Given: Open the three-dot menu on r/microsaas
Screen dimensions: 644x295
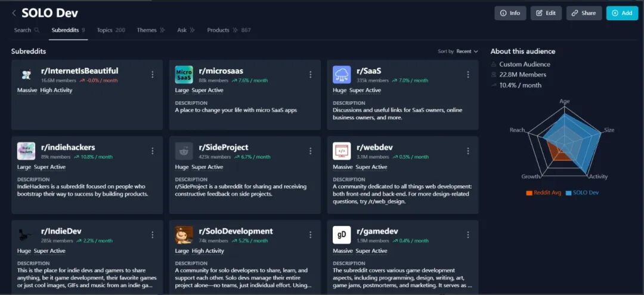Looking at the screenshot, I should tap(310, 74).
